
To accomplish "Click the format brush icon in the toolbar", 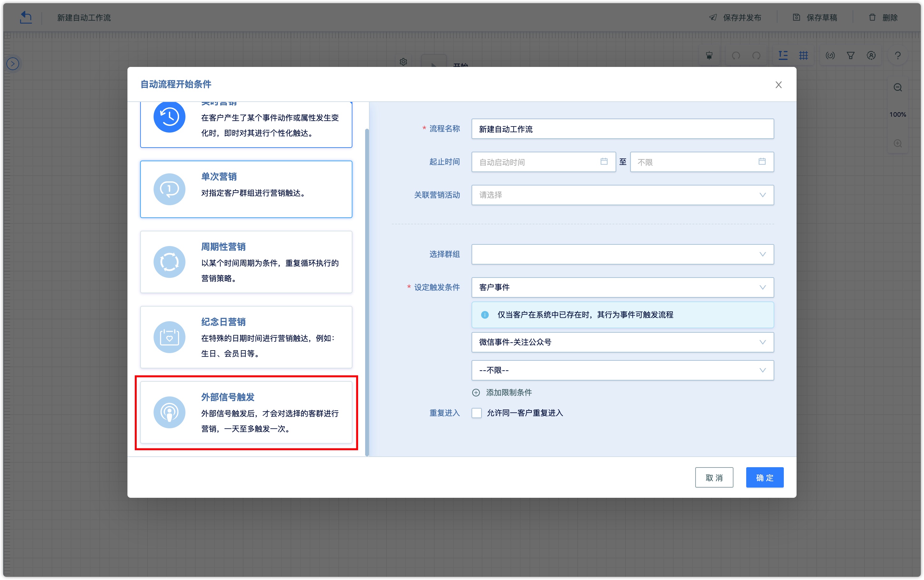I will [709, 56].
